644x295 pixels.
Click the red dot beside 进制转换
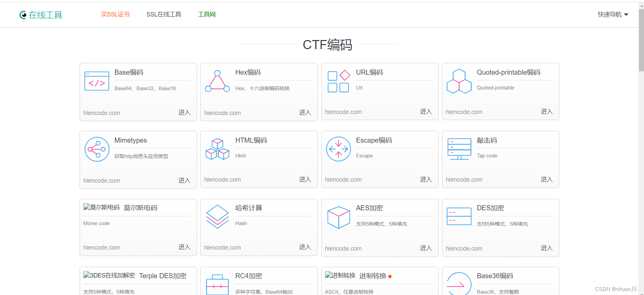pyautogui.click(x=390, y=276)
